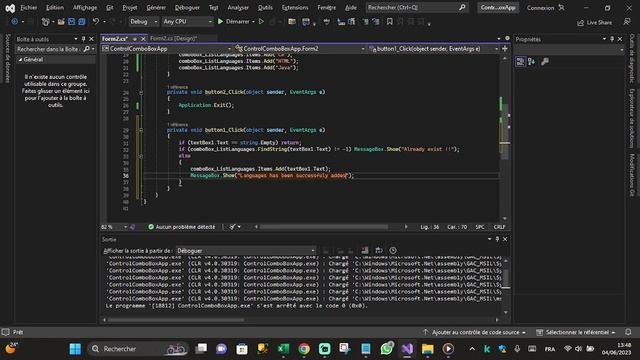Start without debugging using the hollow play icon

(x=261, y=21)
